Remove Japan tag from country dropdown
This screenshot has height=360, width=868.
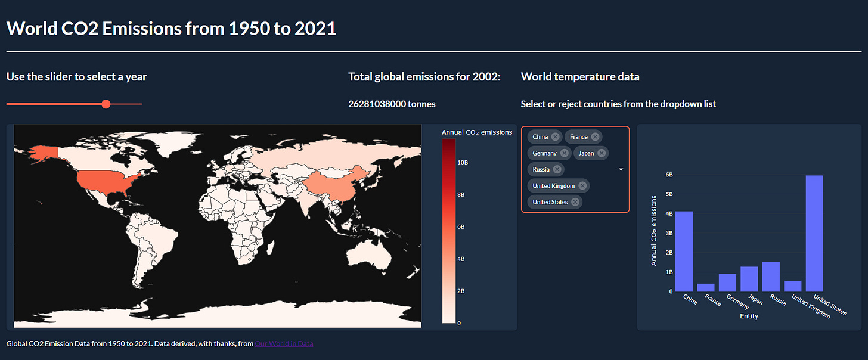[602, 153]
